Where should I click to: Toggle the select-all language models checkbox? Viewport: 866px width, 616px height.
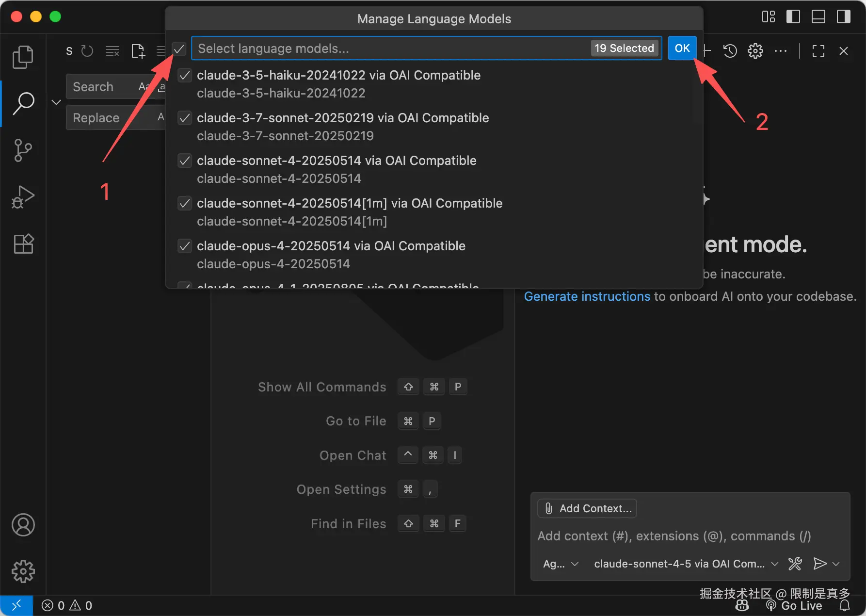coord(179,49)
